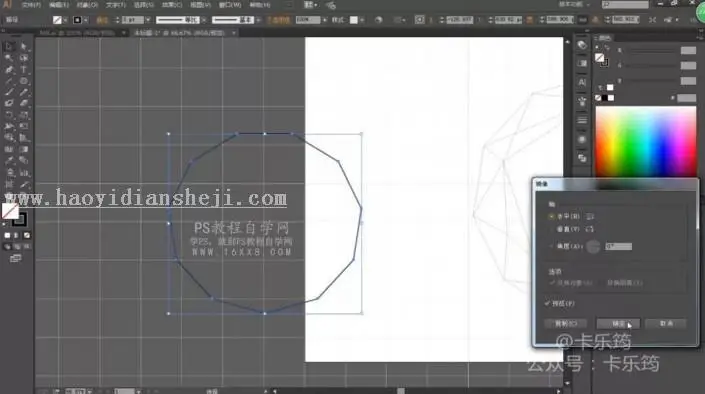Open the graphic style dropdown
This screenshot has height=394, width=705.
362,20
